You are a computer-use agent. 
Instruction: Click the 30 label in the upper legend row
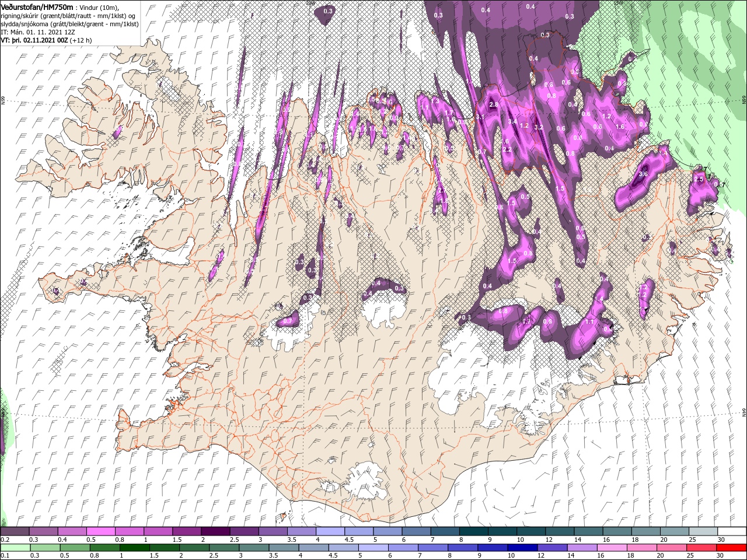[721, 540]
